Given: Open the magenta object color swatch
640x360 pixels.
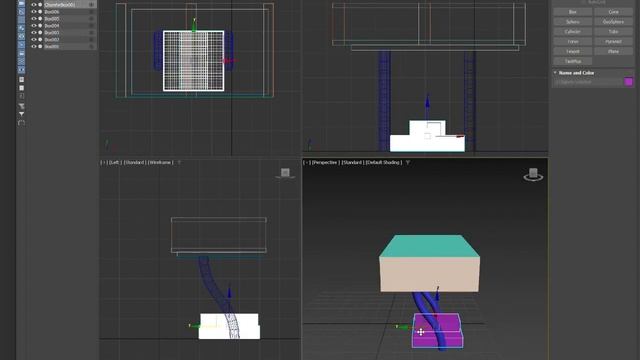Looking at the screenshot, I should (x=629, y=82).
